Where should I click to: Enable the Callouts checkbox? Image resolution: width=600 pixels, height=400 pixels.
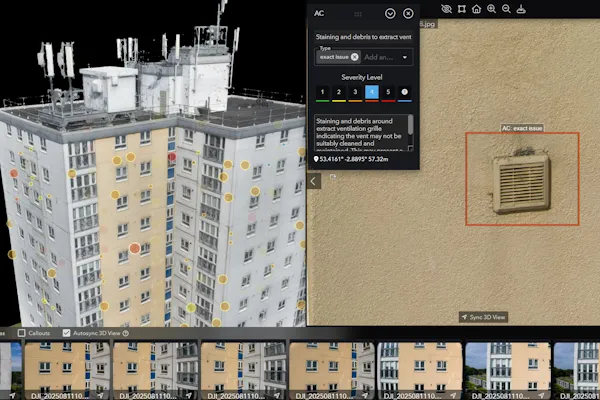tap(21, 333)
